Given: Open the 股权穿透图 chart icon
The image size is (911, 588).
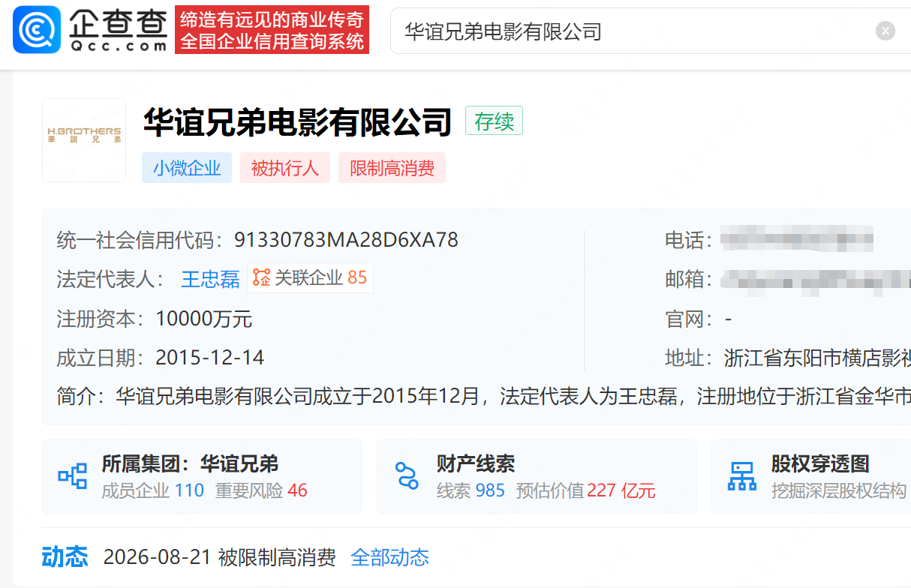Looking at the screenshot, I should click(742, 475).
